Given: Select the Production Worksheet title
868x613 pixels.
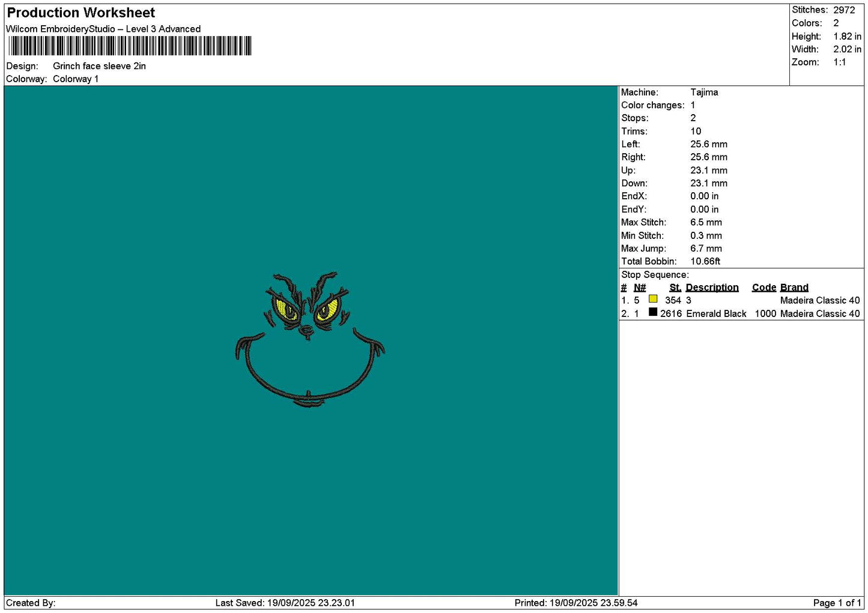Looking at the screenshot, I should click(81, 13).
